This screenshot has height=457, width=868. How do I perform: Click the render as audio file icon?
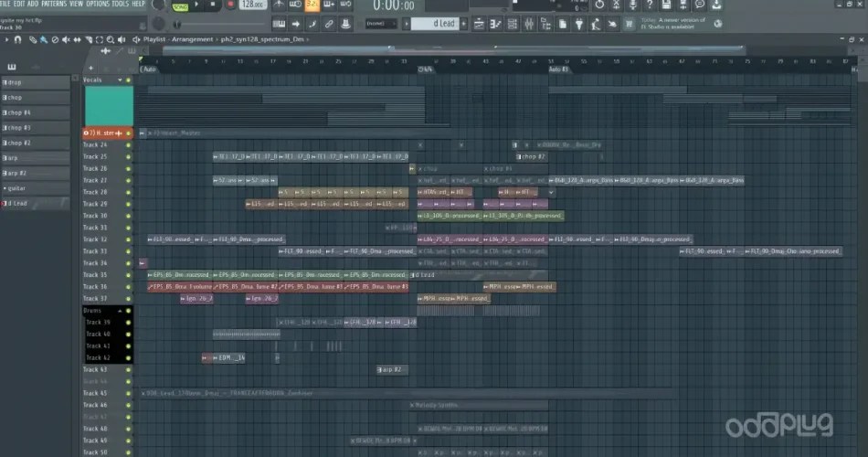click(x=683, y=5)
